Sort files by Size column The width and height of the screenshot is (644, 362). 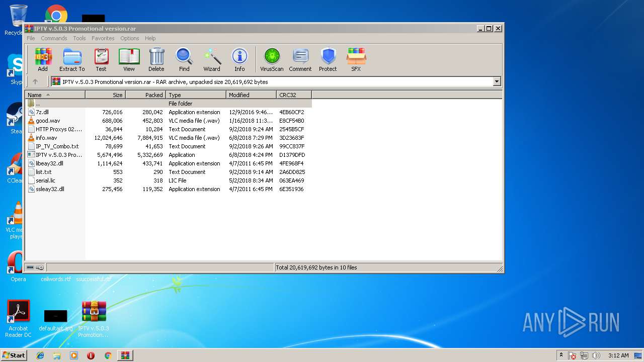click(x=105, y=95)
